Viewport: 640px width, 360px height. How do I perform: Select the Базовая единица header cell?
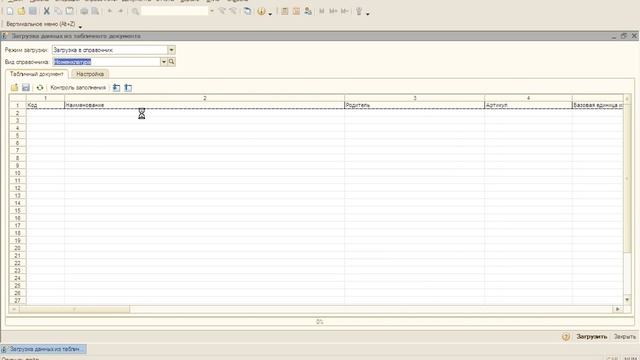[598, 105]
